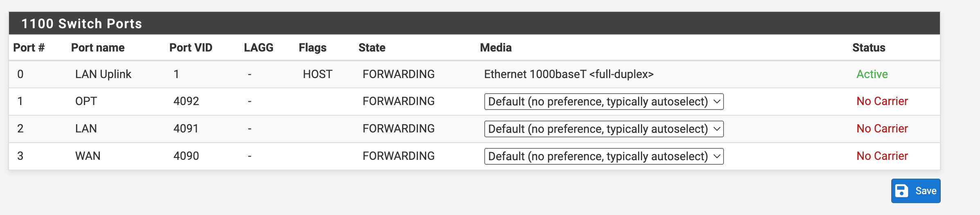Screen dimensions: 980x215
Task: Select the LAN Uplink port name
Action: tap(103, 74)
